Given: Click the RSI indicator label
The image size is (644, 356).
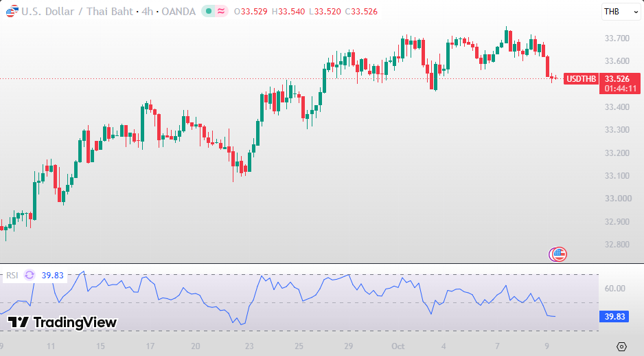Looking at the screenshot, I should [x=12, y=276].
